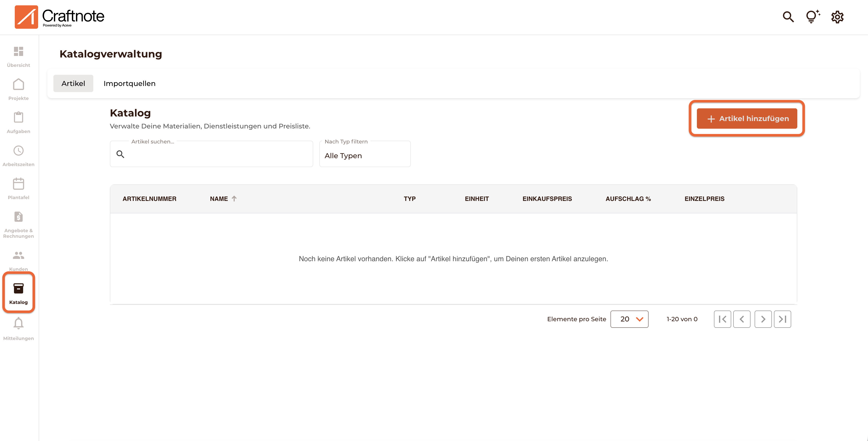Toggle sort arrow on NAME column

tap(234, 199)
